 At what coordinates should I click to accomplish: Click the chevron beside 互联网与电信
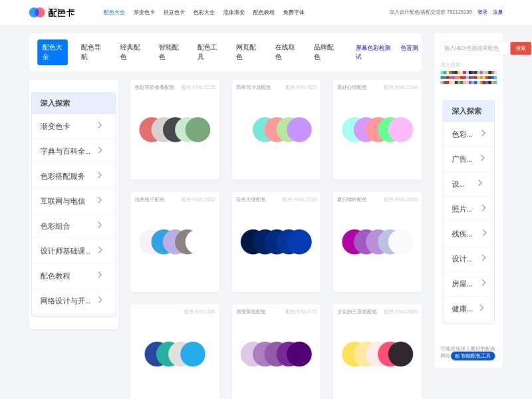point(100,200)
